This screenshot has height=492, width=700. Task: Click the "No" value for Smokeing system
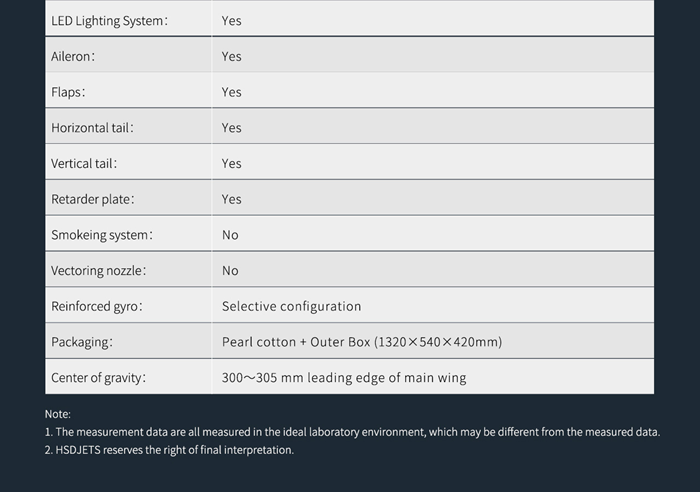click(x=230, y=235)
